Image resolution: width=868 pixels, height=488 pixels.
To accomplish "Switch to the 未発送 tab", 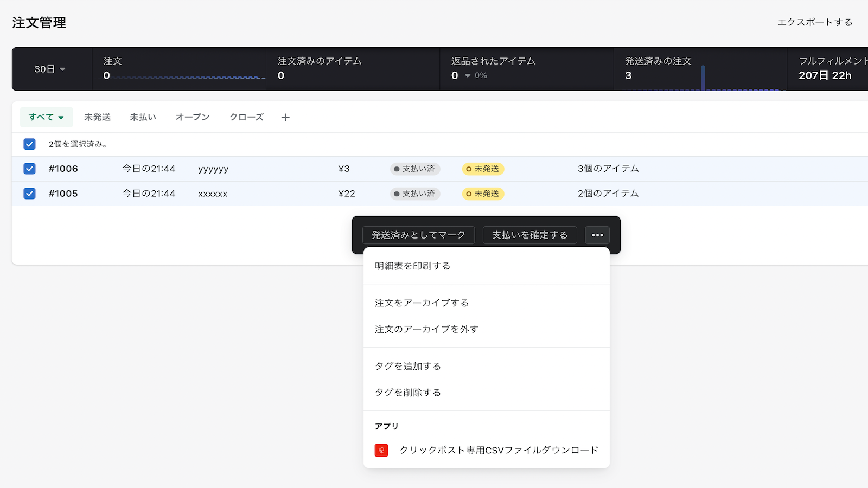I will pyautogui.click(x=97, y=117).
